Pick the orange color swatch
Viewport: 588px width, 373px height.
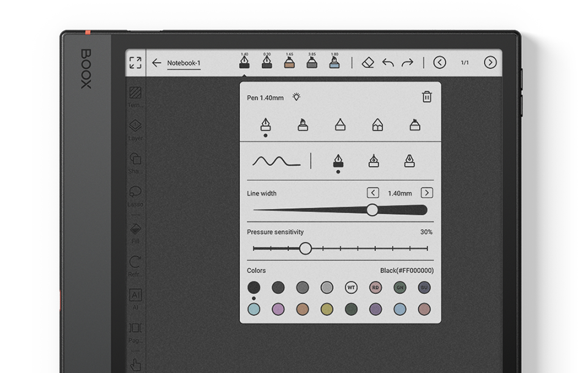point(303,309)
